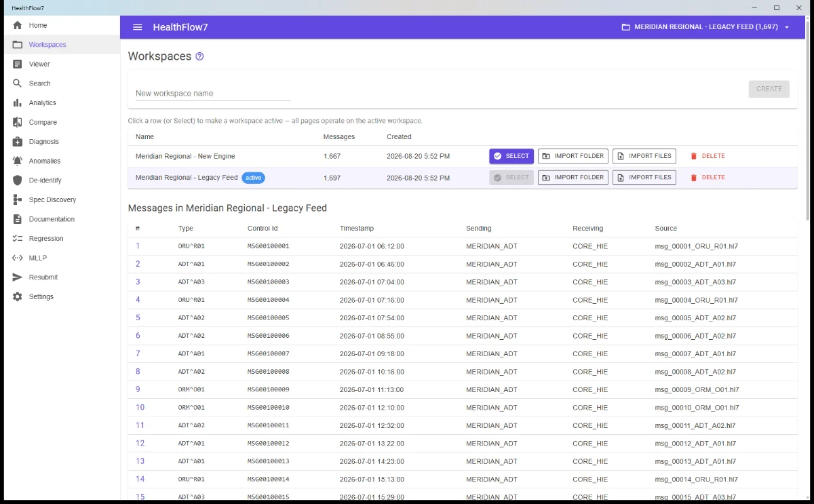
Task: Click the Messages column header
Action: pos(339,137)
